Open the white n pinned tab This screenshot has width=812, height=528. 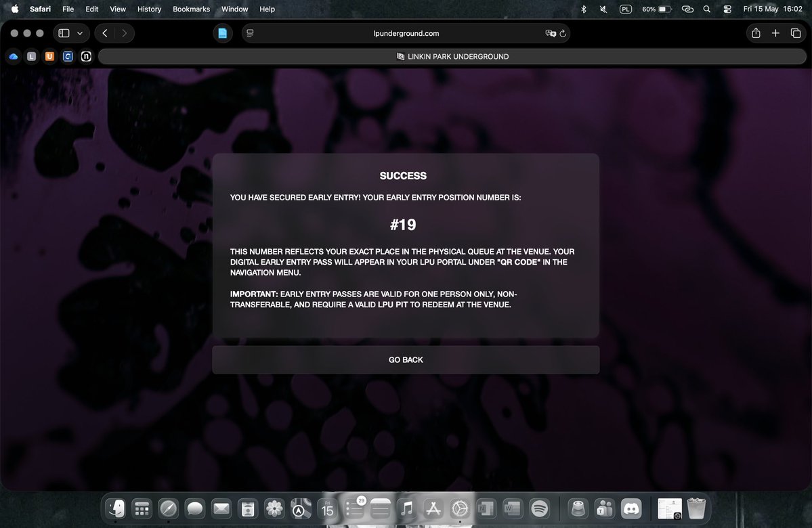click(86, 56)
